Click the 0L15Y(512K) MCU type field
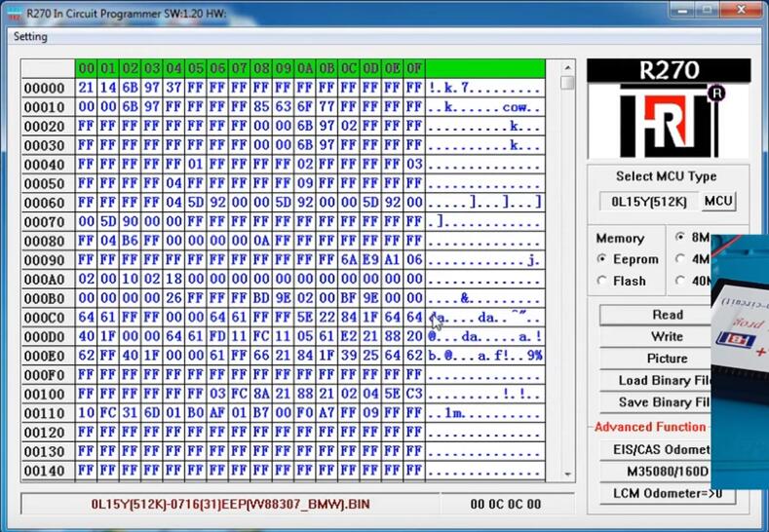The width and height of the screenshot is (769, 532). click(x=648, y=202)
